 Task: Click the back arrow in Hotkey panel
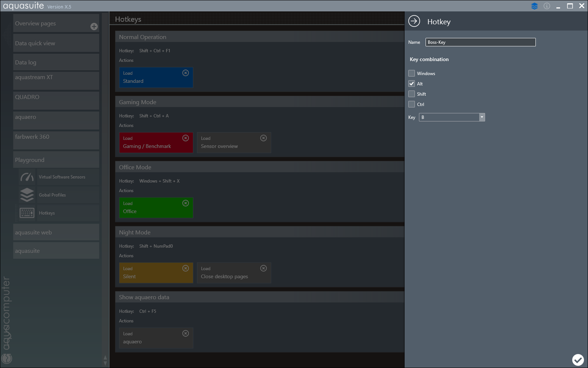[414, 21]
